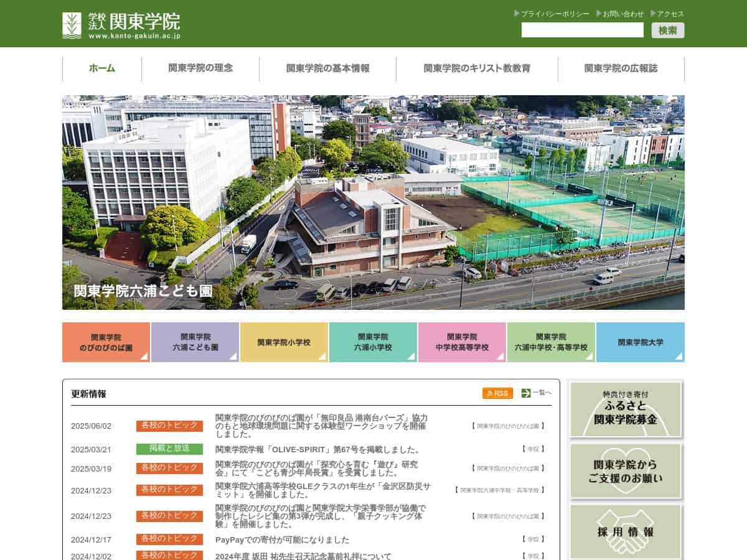This screenshot has height=560, width=747.
Task: Open プライバシーポリシー link
Action: coord(552,14)
